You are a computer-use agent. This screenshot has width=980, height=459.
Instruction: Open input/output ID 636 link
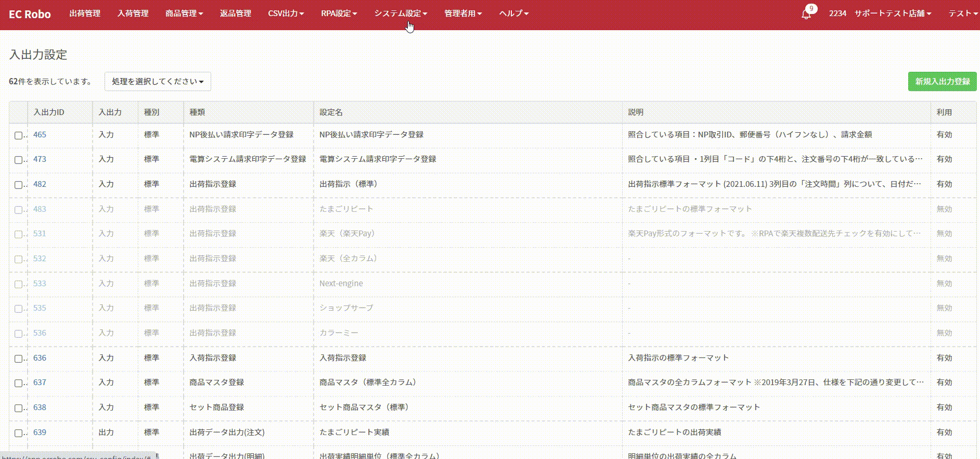40,358
